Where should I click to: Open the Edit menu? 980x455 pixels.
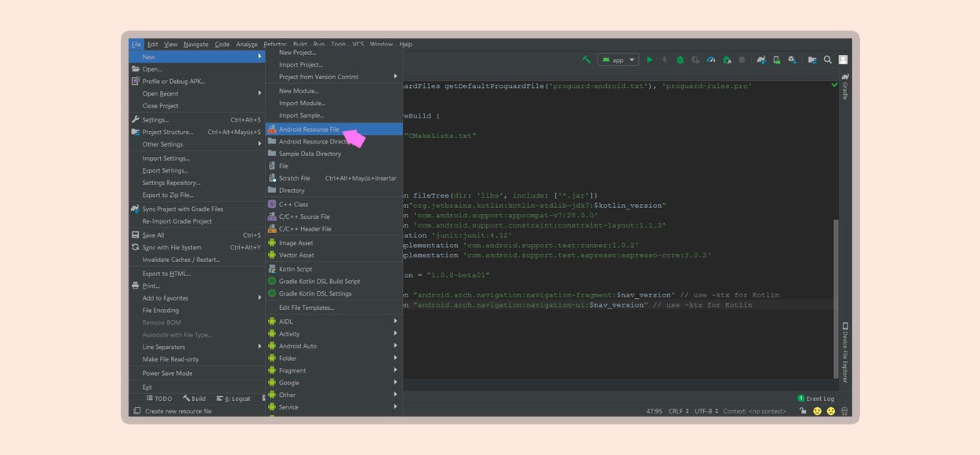click(x=153, y=45)
